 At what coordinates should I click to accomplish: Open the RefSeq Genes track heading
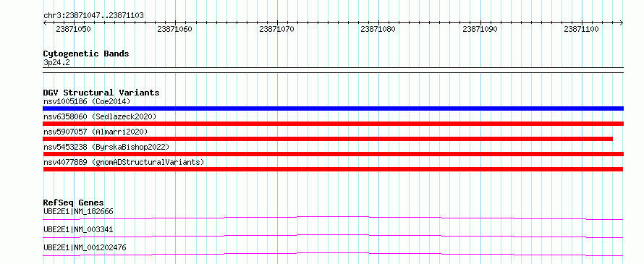point(74,203)
